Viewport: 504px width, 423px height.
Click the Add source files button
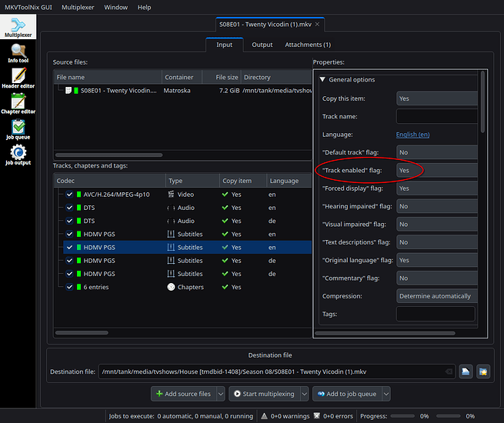pos(184,394)
